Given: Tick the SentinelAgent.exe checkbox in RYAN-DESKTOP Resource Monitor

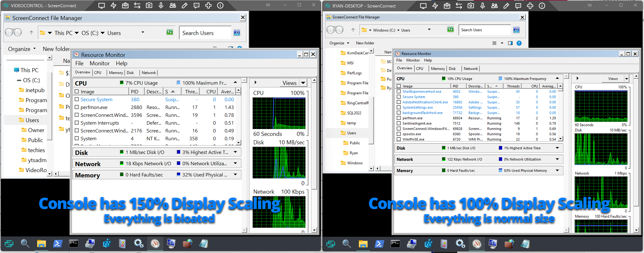Looking at the screenshot, I should (399, 123).
